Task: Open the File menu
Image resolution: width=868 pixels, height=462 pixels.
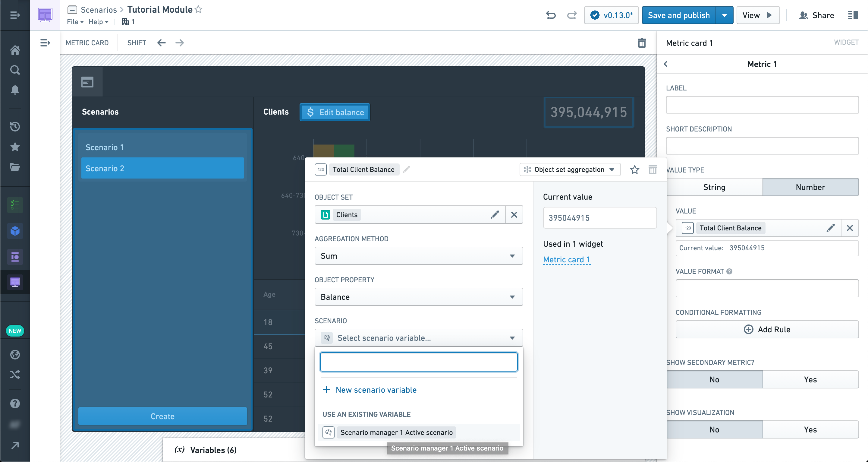Action: [x=75, y=22]
